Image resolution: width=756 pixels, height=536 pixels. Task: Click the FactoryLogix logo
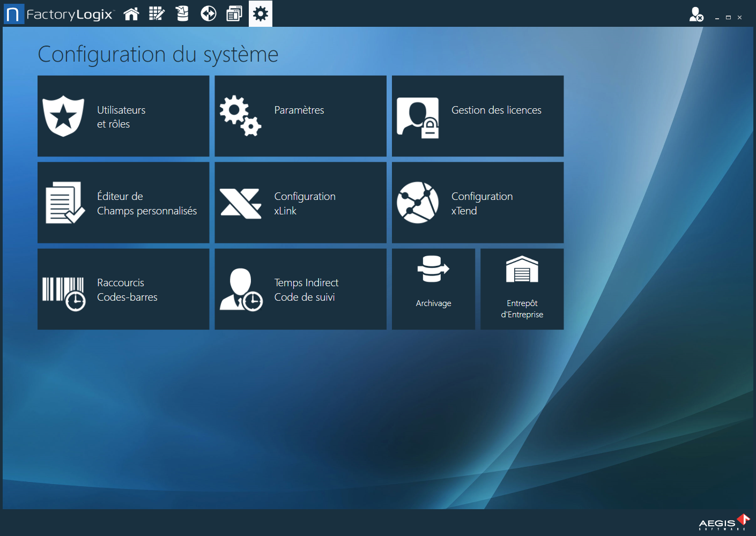tap(59, 14)
